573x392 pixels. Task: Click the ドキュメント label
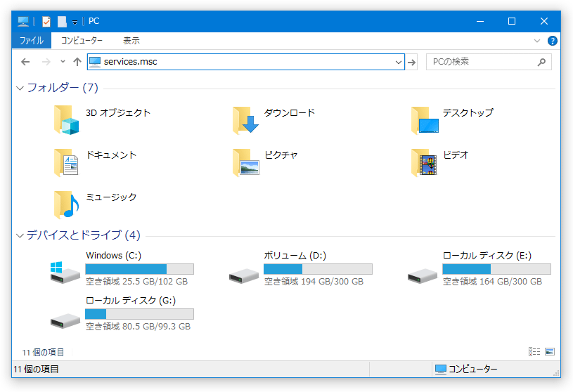coord(111,155)
